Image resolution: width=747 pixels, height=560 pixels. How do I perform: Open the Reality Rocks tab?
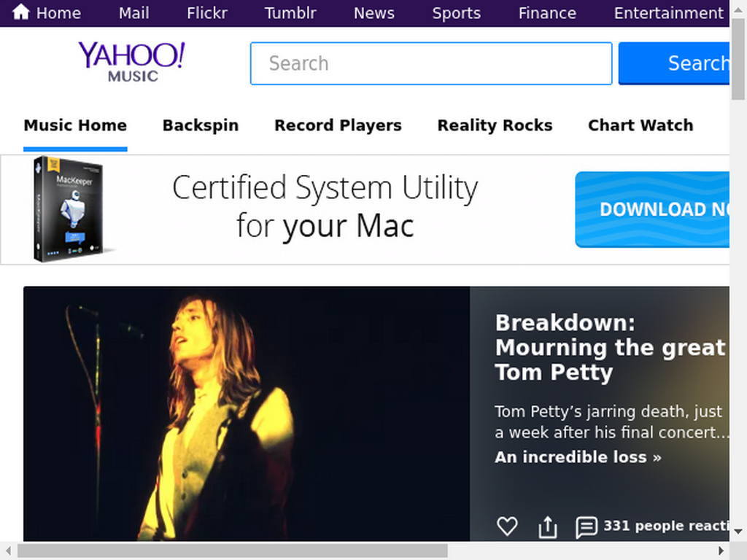click(x=495, y=125)
